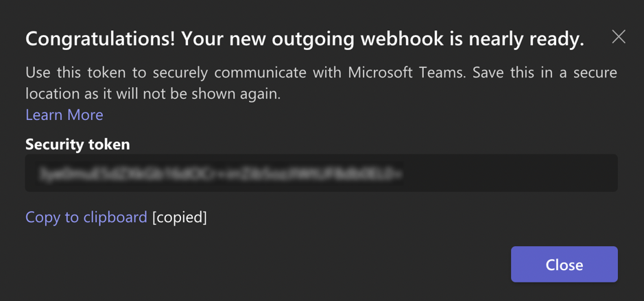Open the Learn More link

click(x=64, y=115)
